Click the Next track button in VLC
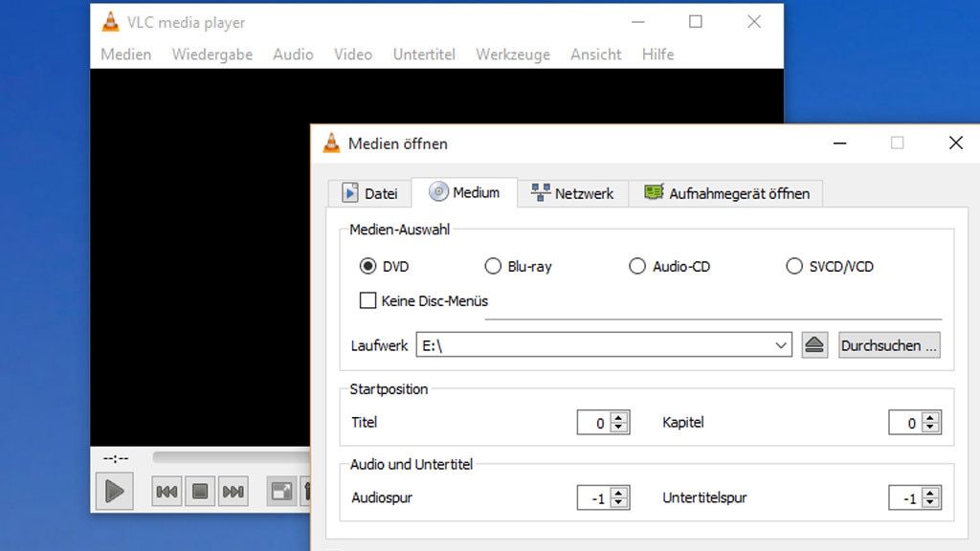 pos(234,492)
